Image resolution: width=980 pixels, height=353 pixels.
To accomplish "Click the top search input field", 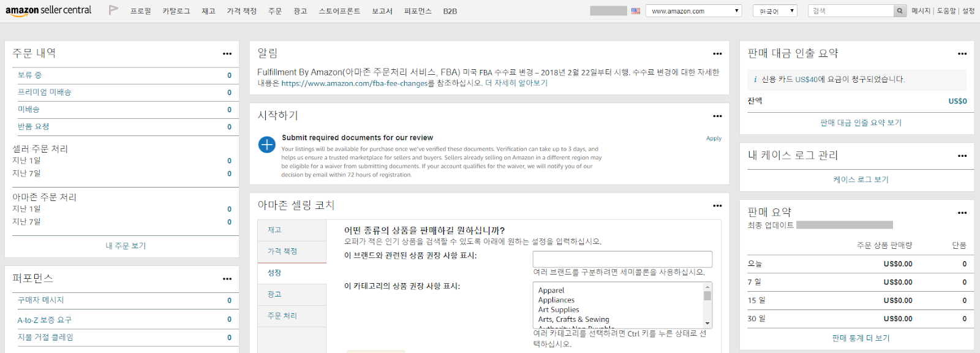I will 851,11.
